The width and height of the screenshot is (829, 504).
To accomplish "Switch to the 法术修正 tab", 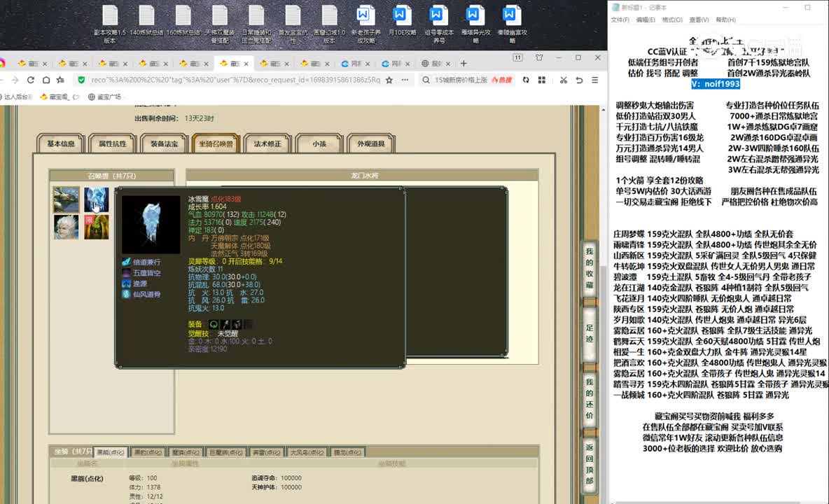I will point(267,143).
